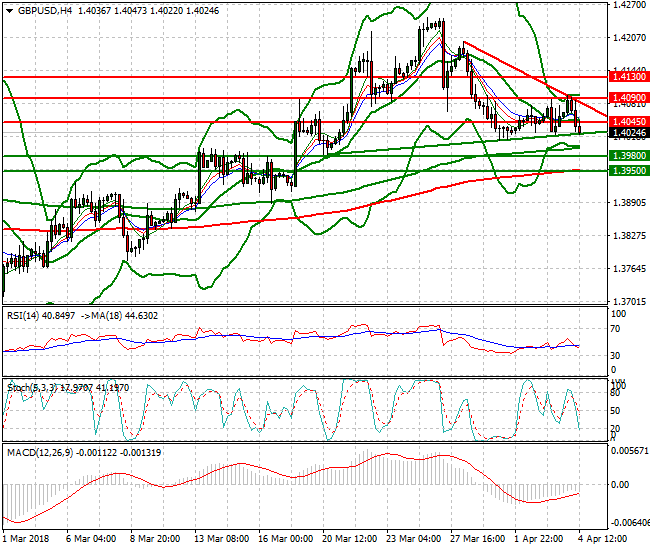Screen dimensions: 650x550
Task: Select the red 1.41300 price level label
Action: click(x=629, y=77)
